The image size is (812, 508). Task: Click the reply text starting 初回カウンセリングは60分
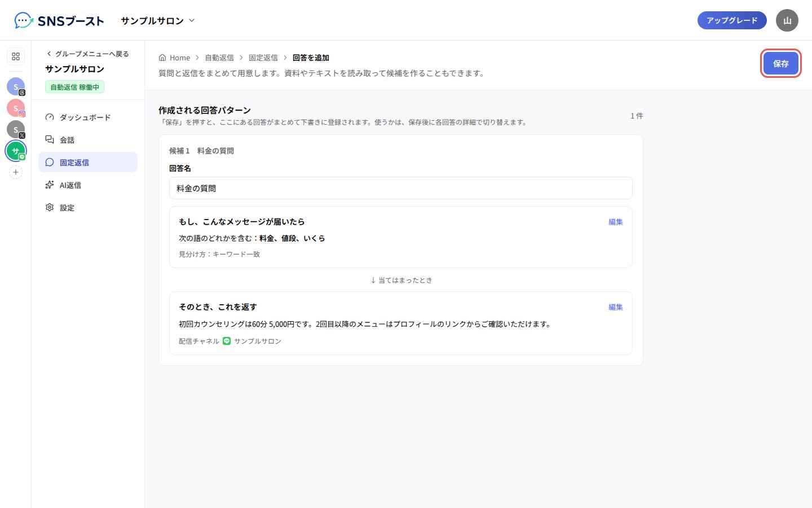tap(365, 324)
